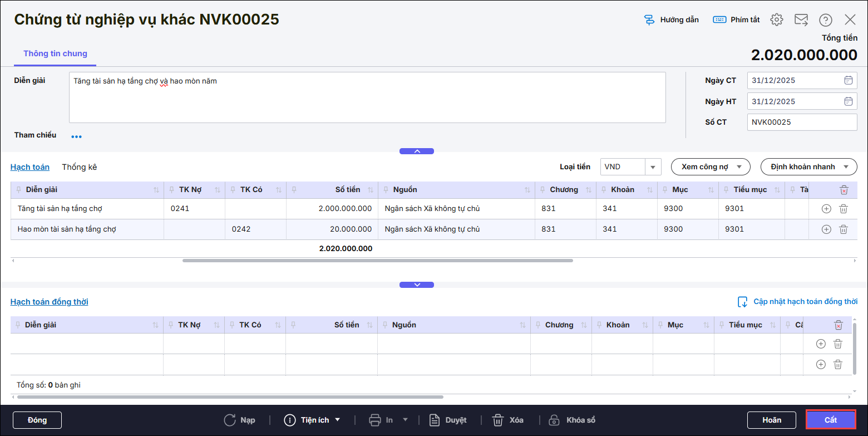Click the help question mark icon
The height and width of the screenshot is (436, 868).
825,19
